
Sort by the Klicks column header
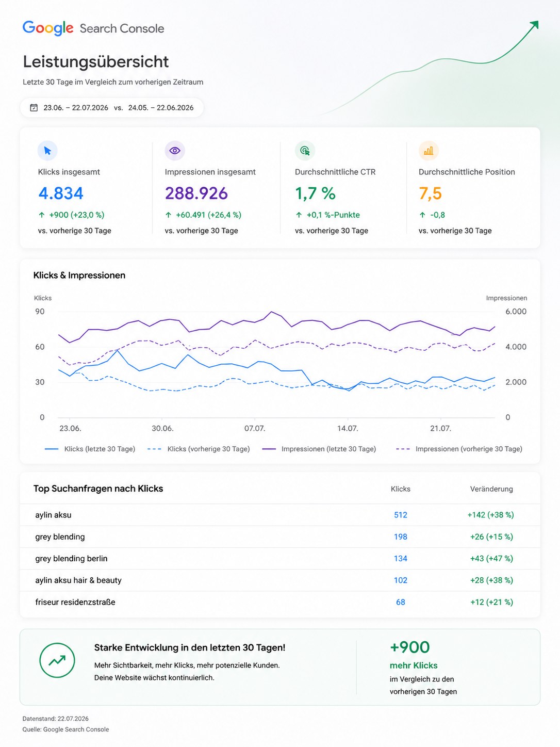(401, 489)
